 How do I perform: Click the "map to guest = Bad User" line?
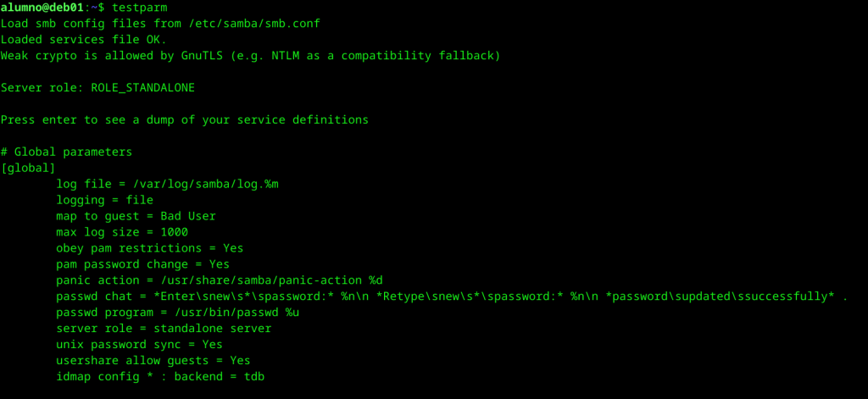(136, 216)
